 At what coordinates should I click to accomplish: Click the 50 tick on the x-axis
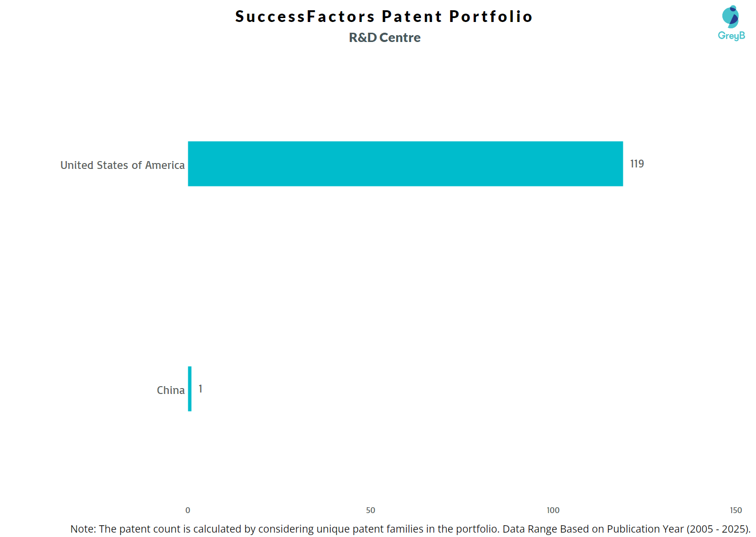tap(371, 510)
